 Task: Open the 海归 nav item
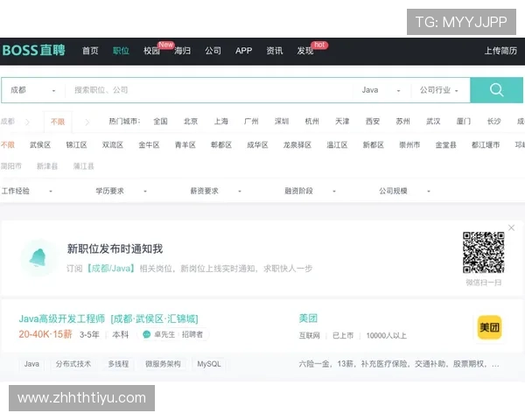[x=183, y=51]
